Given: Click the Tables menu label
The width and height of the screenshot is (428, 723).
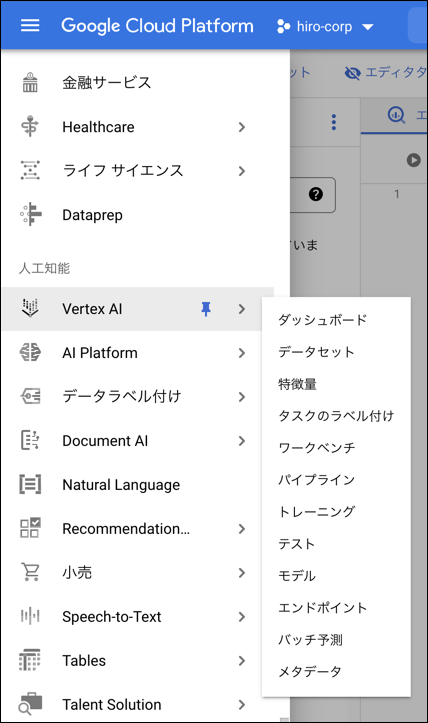Looking at the screenshot, I should [x=84, y=661].
